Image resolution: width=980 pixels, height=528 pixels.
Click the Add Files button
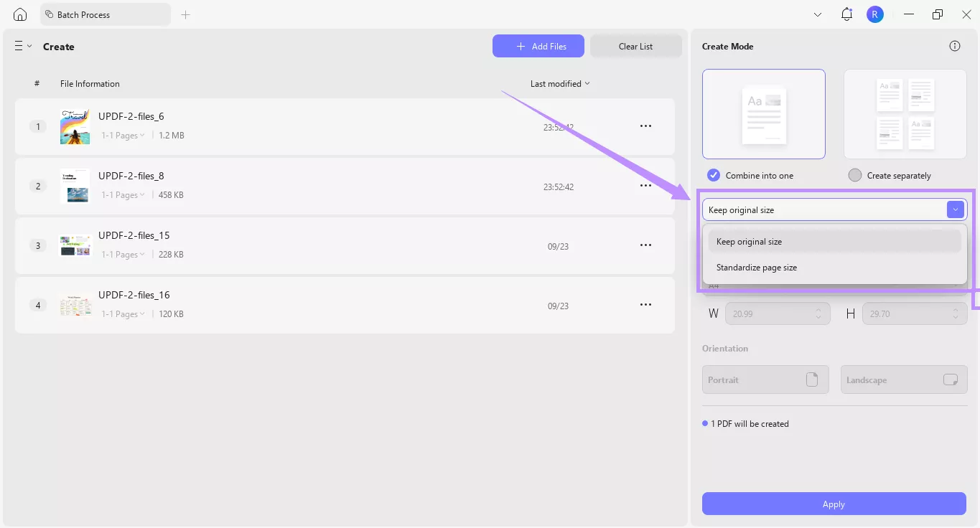tap(538, 45)
